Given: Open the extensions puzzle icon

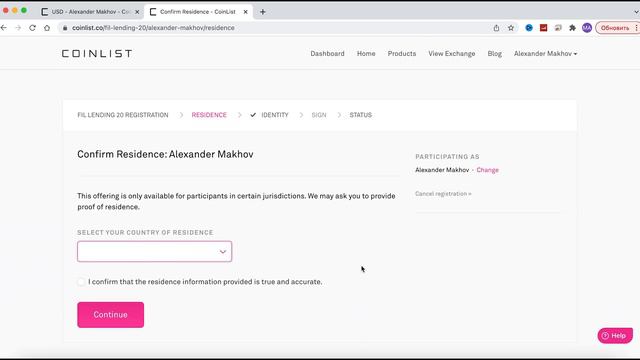Looking at the screenshot, I should (573, 28).
